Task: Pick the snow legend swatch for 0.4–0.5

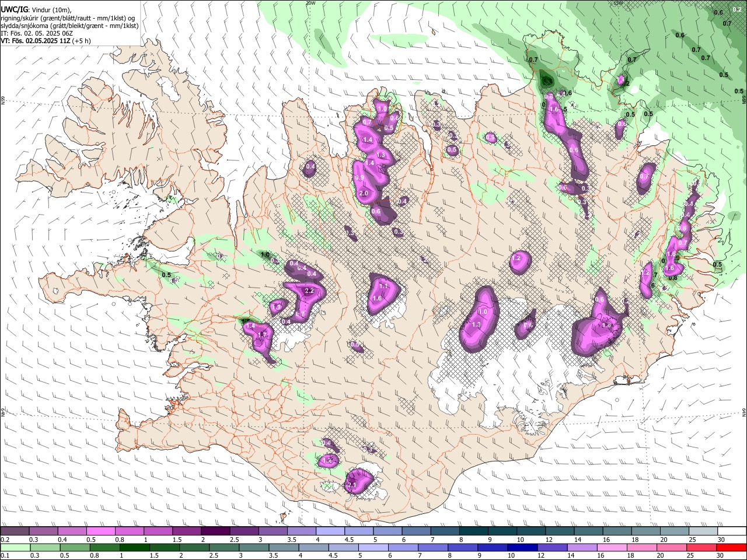Action: click(72, 531)
